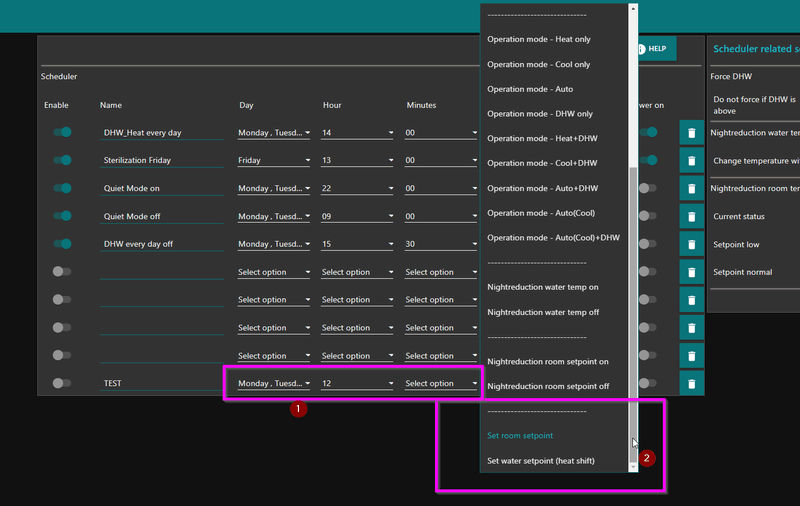The width and height of the screenshot is (800, 506).
Task: Toggle enable switch for Sterilization Friday
Action: tap(62, 160)
